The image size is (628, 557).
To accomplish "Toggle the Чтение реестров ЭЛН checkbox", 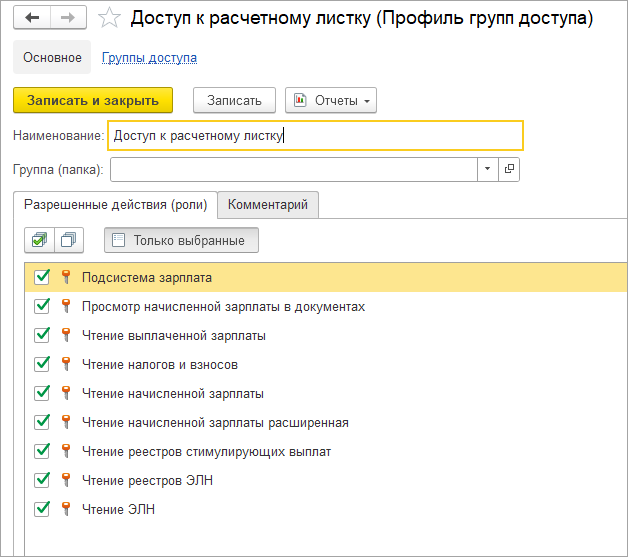I will click(42, 480).
